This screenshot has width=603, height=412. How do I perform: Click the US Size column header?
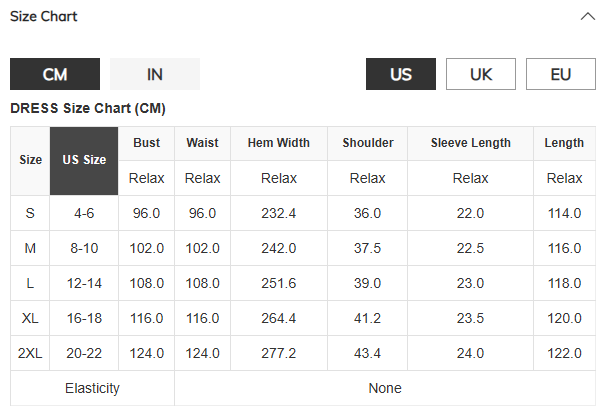tap(84, 160)
